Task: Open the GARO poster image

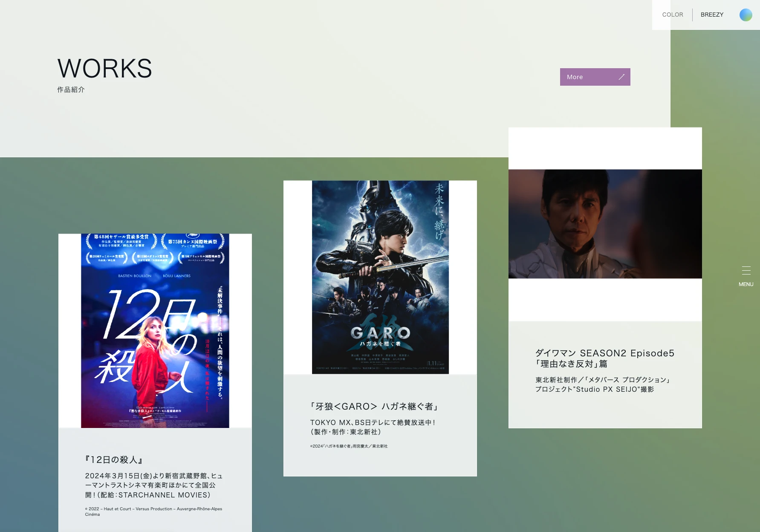Action: tap(380, 277)
